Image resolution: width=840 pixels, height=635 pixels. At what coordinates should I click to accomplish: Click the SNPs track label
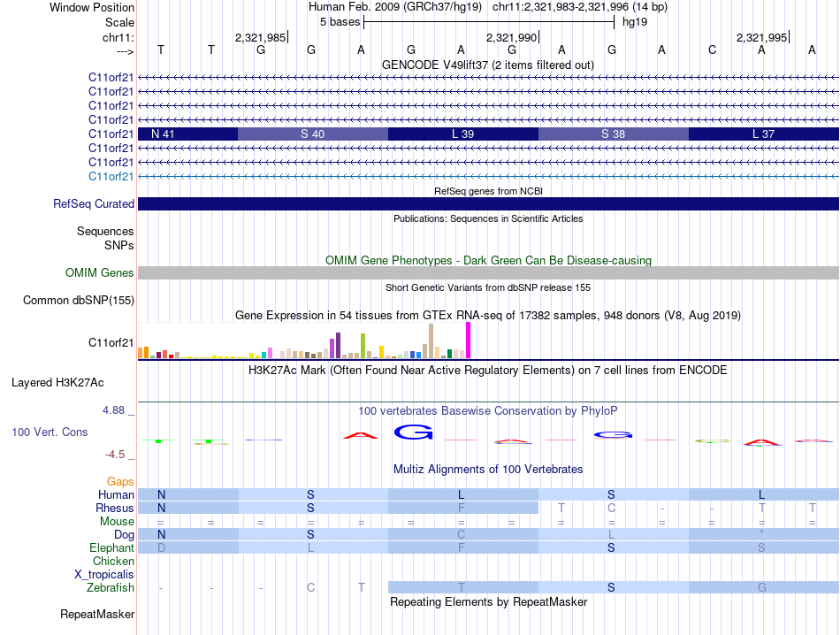point(119,245)
